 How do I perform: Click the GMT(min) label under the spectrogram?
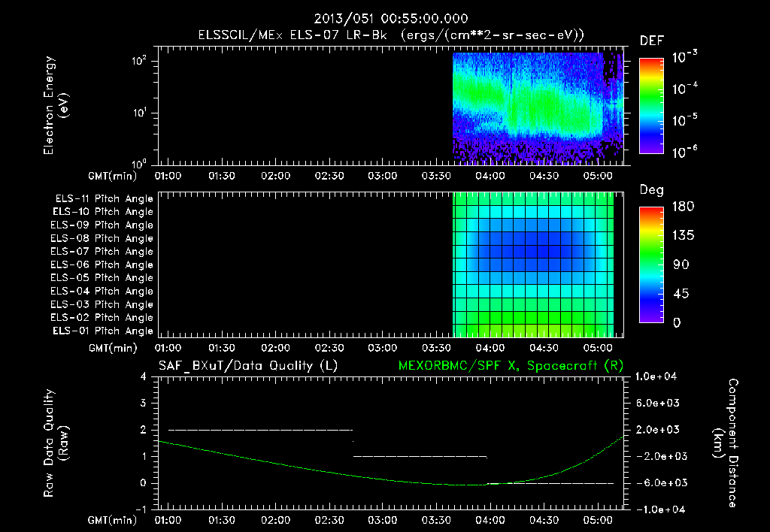[x=113, y=176]
